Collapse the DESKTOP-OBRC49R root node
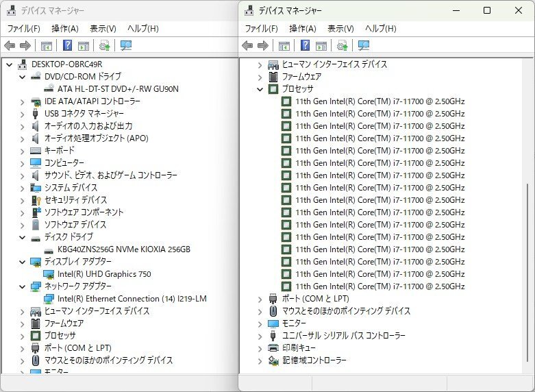535x392 pixels. [x=9, y=64]
